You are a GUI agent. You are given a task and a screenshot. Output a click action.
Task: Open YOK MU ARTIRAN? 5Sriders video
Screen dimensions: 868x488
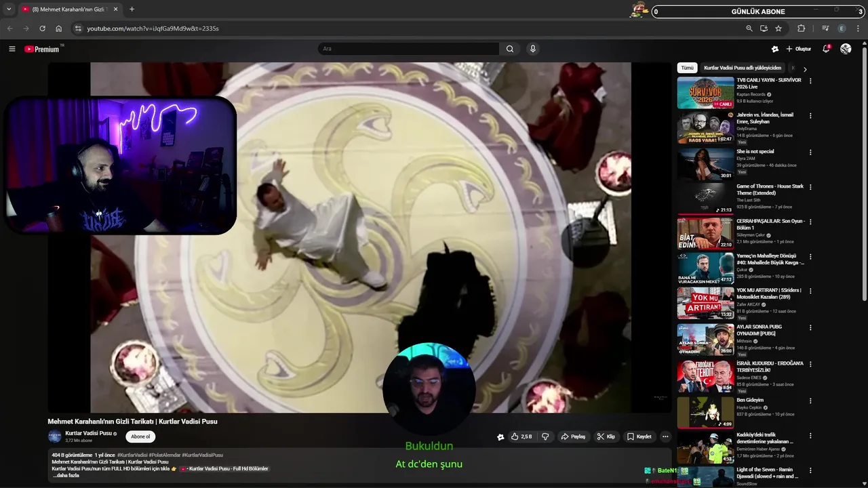point(769,293)
